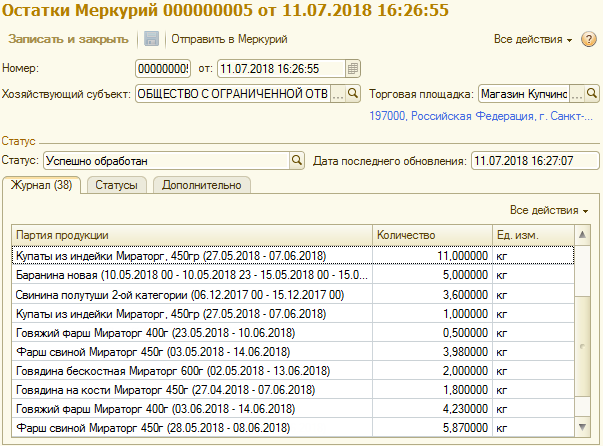603x447 pixels.
Task: Switch to the Журнал (38) tab
Action: 42,185
